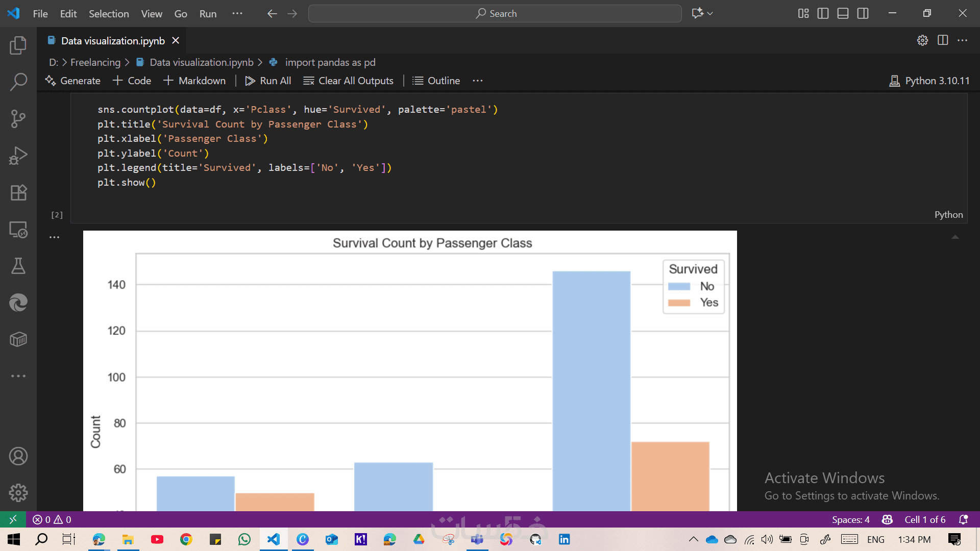Click the Accounts icon in activity bar
Image resolution: width=980 pixels, height=551 pixels.
coord(18,456)
